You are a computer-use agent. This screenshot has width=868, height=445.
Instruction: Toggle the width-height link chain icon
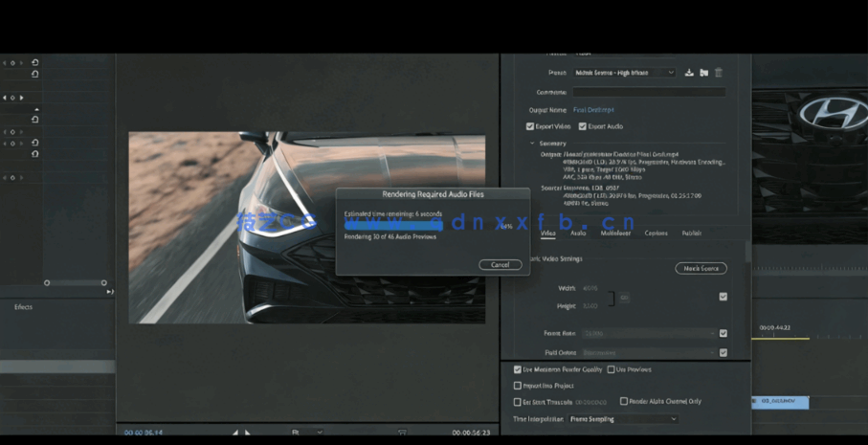624,298
